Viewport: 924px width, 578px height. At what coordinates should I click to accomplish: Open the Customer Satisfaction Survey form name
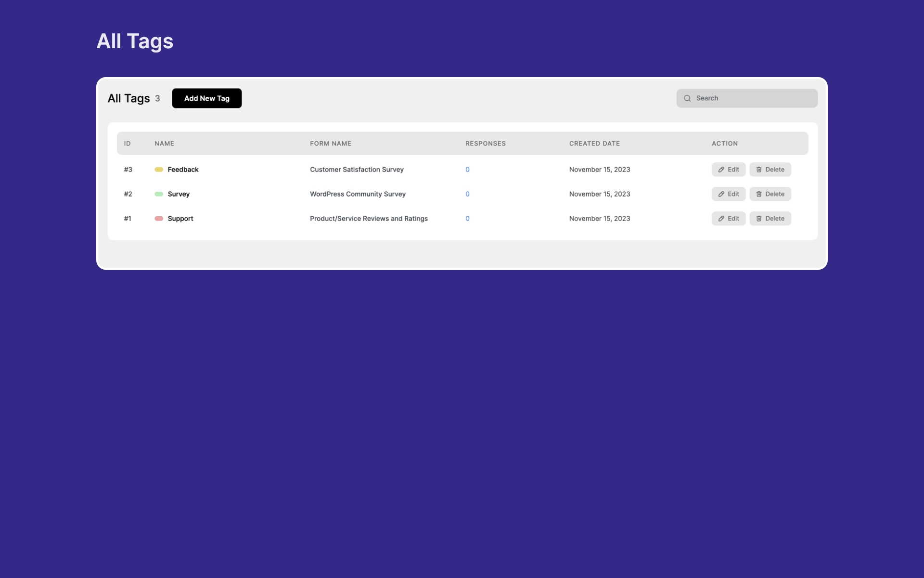coord(357,170)
